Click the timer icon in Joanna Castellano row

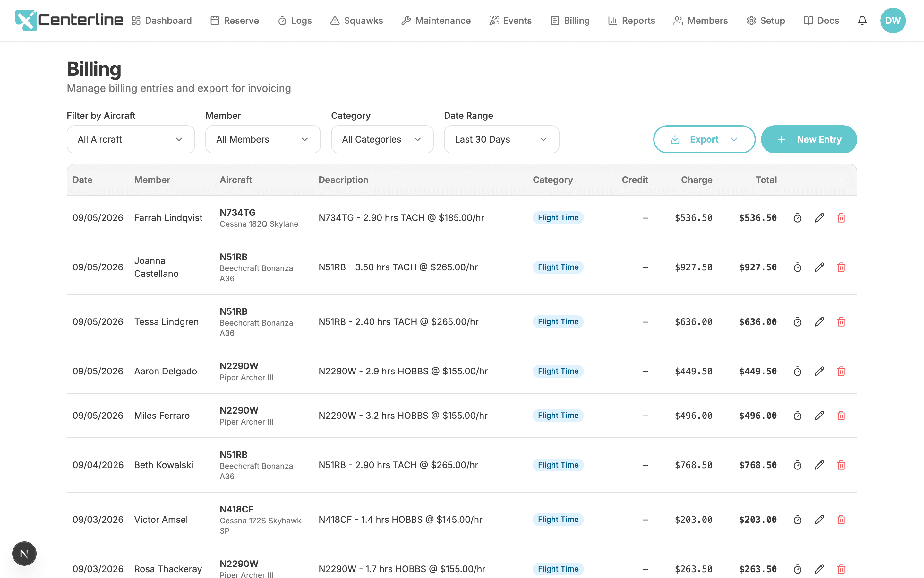point(797,267)
